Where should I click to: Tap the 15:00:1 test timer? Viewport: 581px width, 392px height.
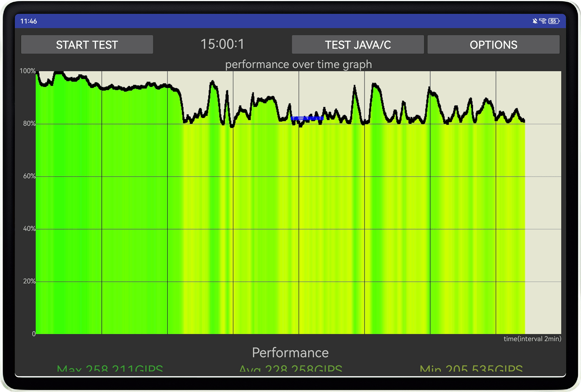point(222,44)
